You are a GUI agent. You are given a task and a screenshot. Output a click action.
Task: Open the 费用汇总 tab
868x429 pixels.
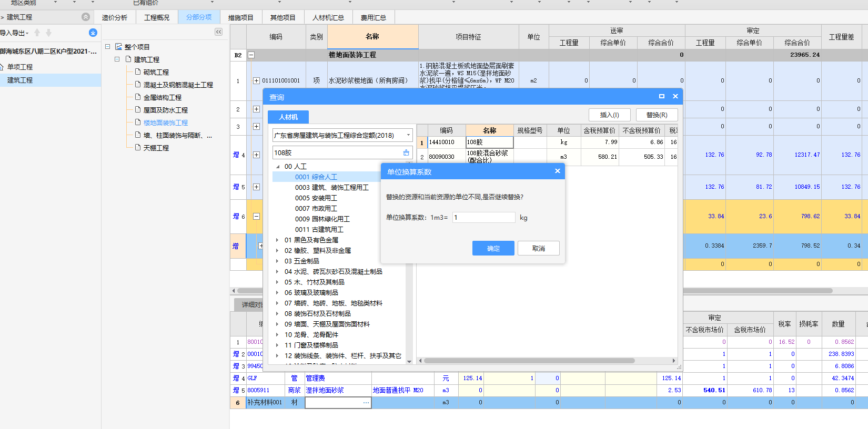point(374,17)
